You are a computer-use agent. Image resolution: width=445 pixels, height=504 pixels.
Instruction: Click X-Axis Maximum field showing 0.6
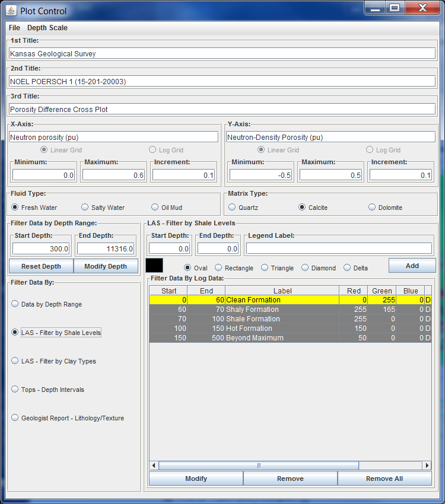point(113,175)
